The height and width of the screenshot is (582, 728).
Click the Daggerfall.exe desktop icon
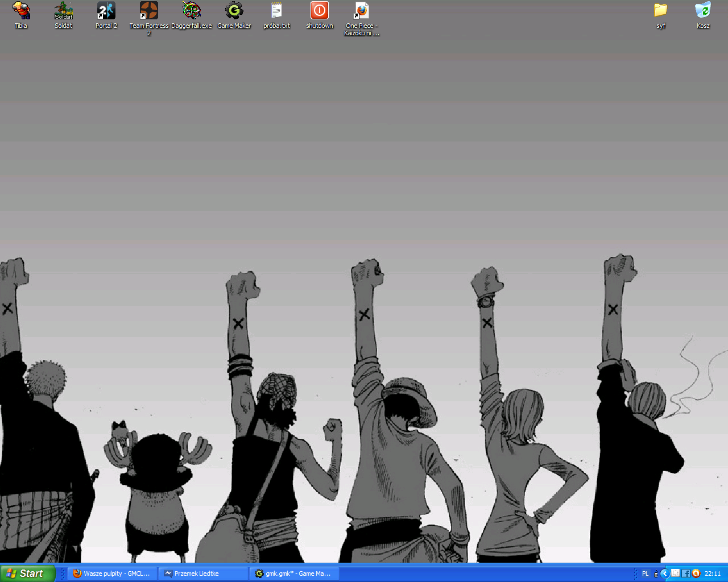click(192, 11)
